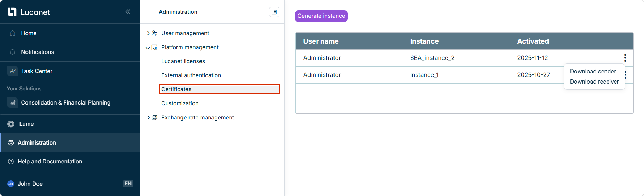Screen dimensions: 644x196
Task: Toggle the Administration panel layout icon
Action: tap(274, 12)
